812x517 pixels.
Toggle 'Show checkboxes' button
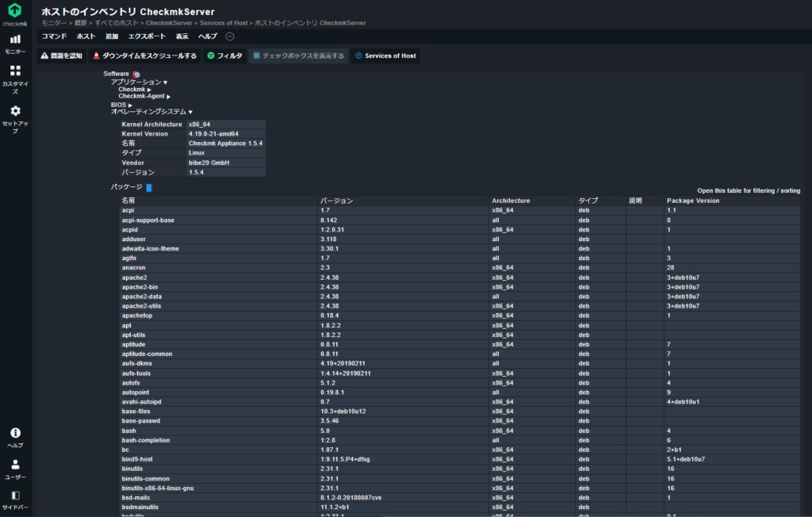point(298,56)
